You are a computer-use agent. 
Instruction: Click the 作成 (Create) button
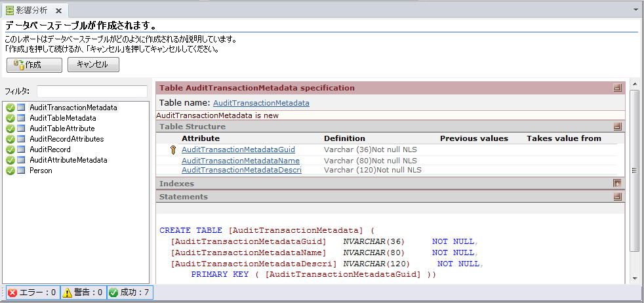click(35, 65)
